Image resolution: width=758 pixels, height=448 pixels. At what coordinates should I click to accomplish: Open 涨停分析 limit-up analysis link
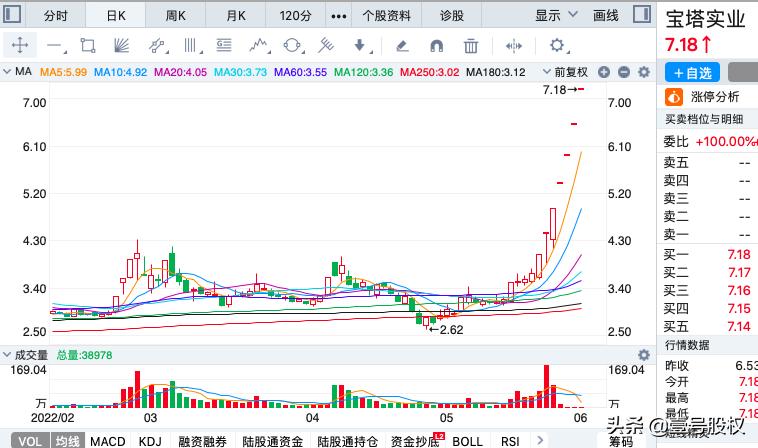715,97
